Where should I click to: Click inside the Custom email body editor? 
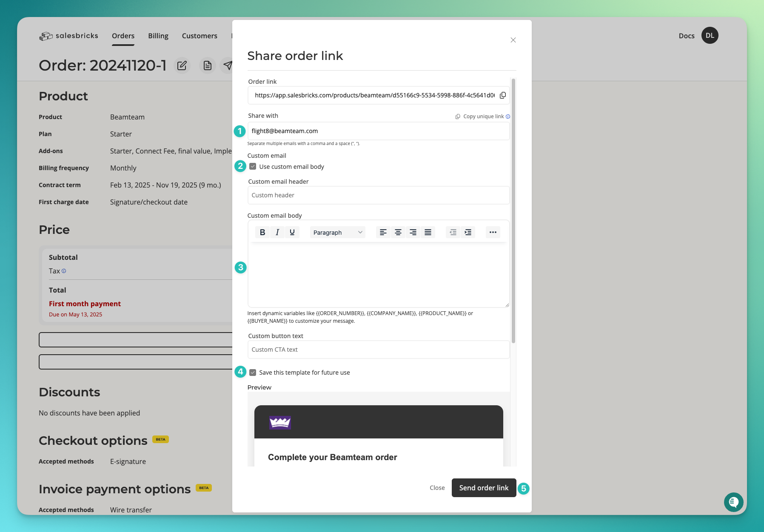coord(379,275)
